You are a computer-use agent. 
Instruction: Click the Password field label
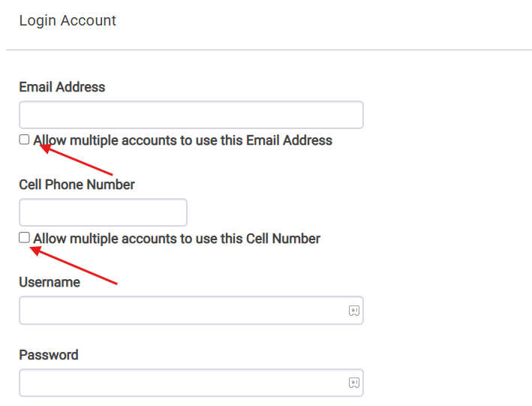(49, 355)
